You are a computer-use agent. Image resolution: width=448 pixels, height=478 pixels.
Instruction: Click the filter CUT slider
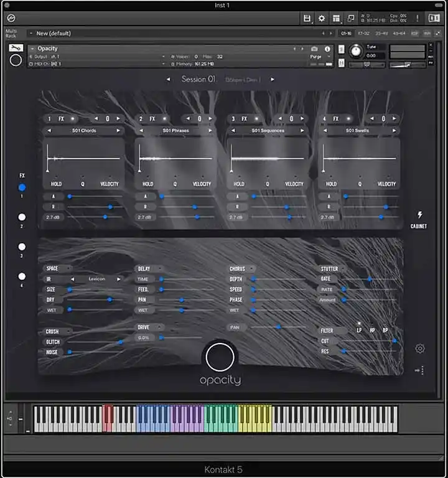click(x=370, y=341)
